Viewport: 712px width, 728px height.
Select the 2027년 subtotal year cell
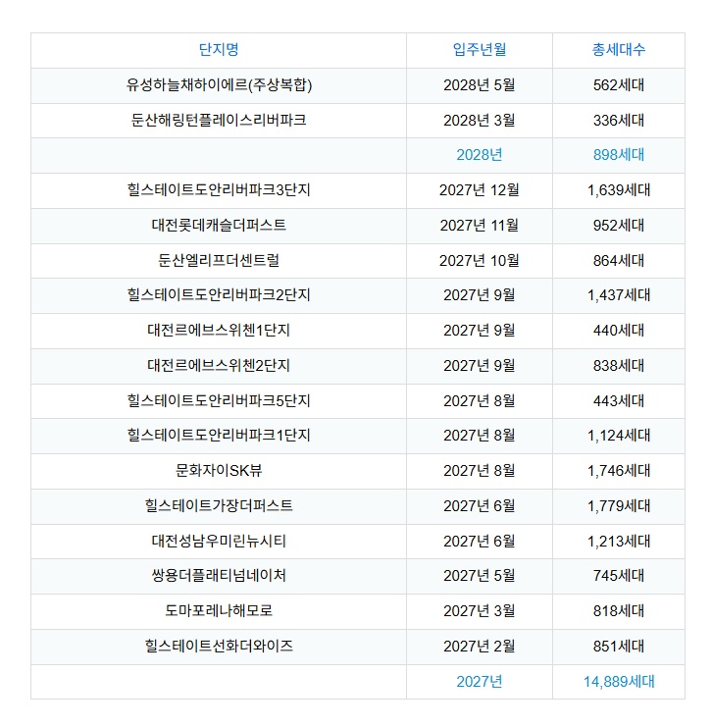click(x=480, y=682)
